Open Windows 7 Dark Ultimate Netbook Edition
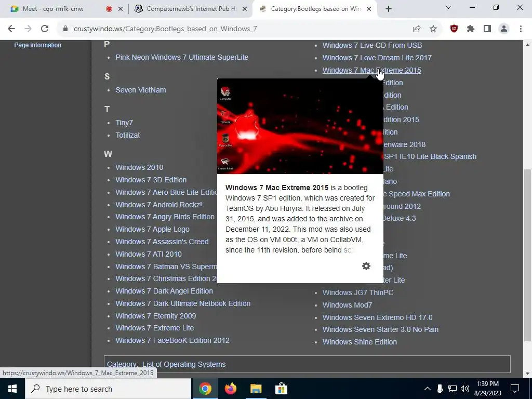 (183, 303)
